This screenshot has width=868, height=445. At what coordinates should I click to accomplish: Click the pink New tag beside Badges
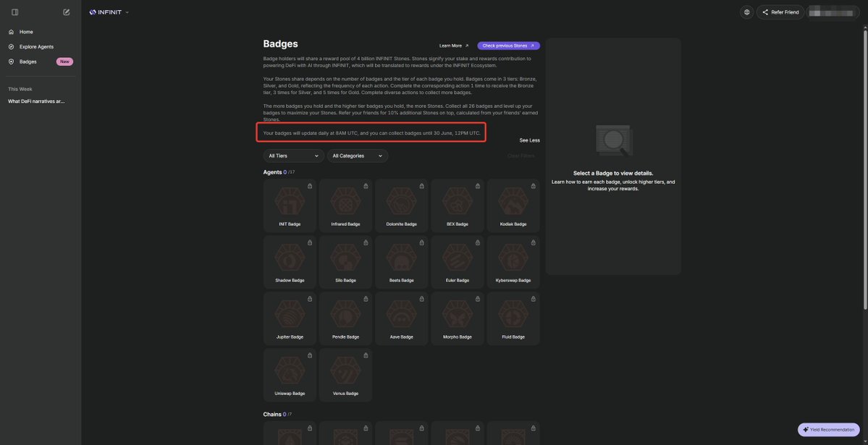64,62
